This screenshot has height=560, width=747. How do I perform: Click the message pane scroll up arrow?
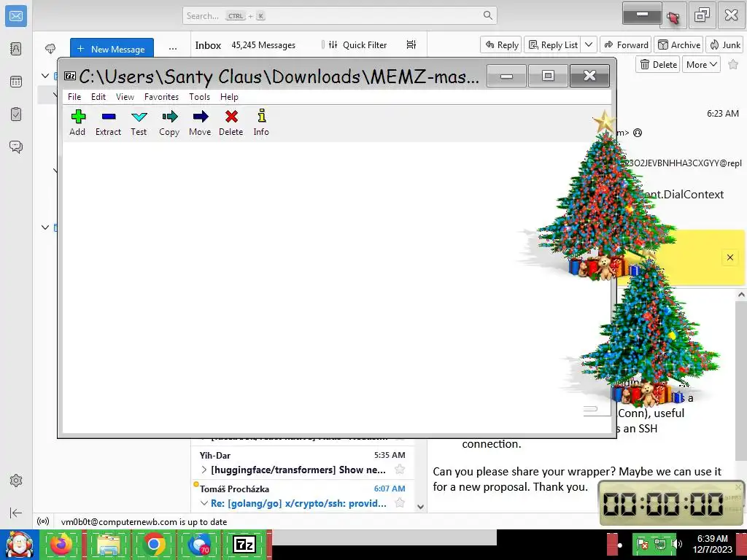(x=741, y=295)
